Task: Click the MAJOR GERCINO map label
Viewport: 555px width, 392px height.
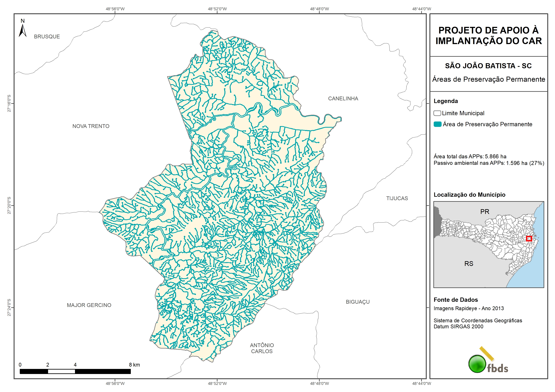Action: pyautogui.click(x=89, y=305)
